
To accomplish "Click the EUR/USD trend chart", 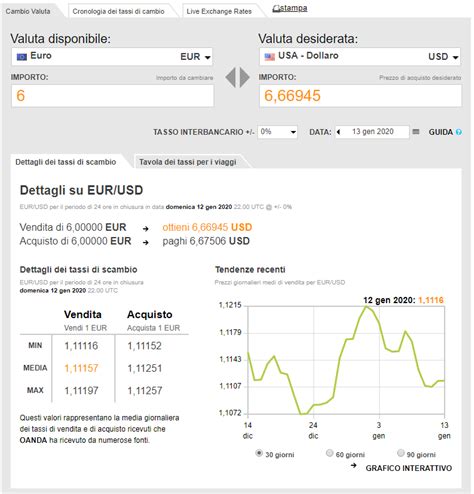I will (x=346, y=360).
